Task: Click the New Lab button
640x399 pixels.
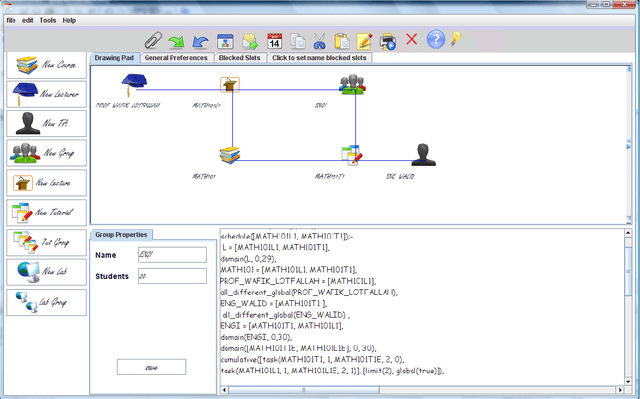Action: point(47,272)
